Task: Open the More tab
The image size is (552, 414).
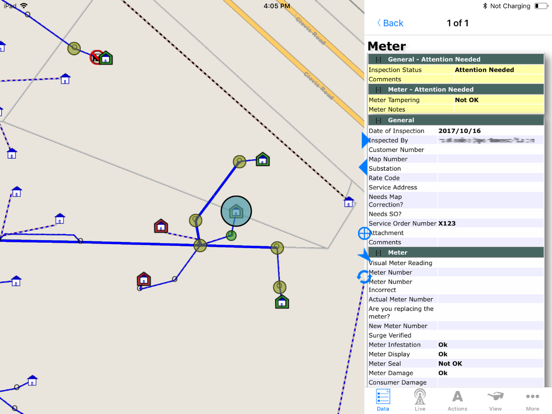Action: (x=532, y=400)
